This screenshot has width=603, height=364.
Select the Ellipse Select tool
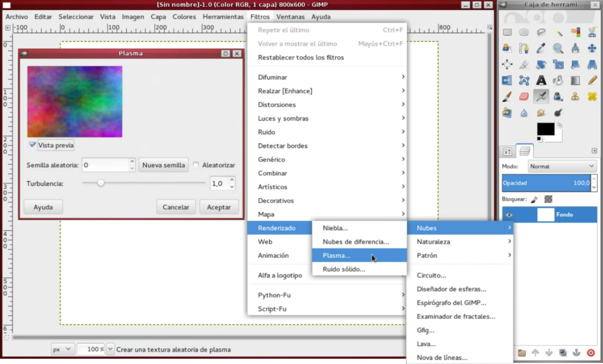click(x=524, y=32)
